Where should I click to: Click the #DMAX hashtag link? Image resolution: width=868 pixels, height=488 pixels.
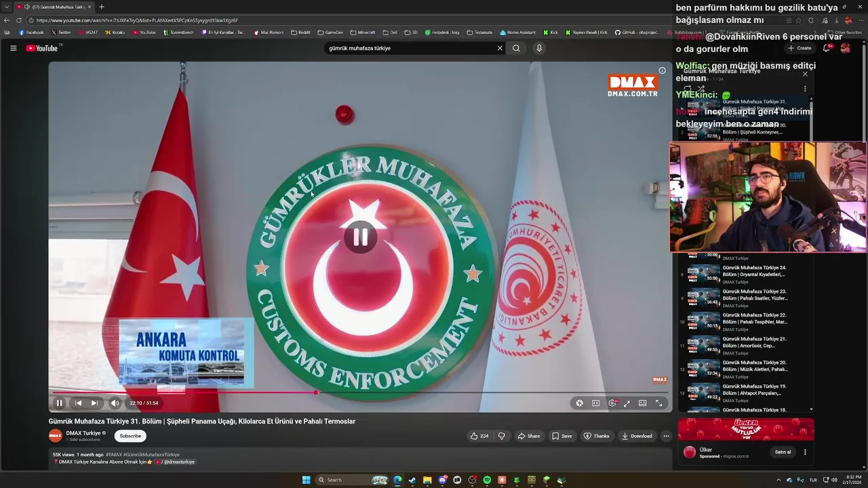pos(114,455)
